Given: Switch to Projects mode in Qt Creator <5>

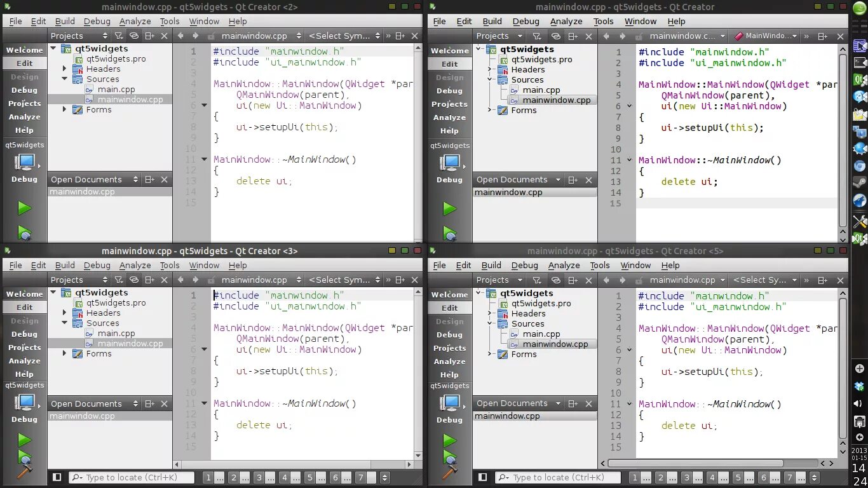Looking at the screenshot, I should (450, 348).
